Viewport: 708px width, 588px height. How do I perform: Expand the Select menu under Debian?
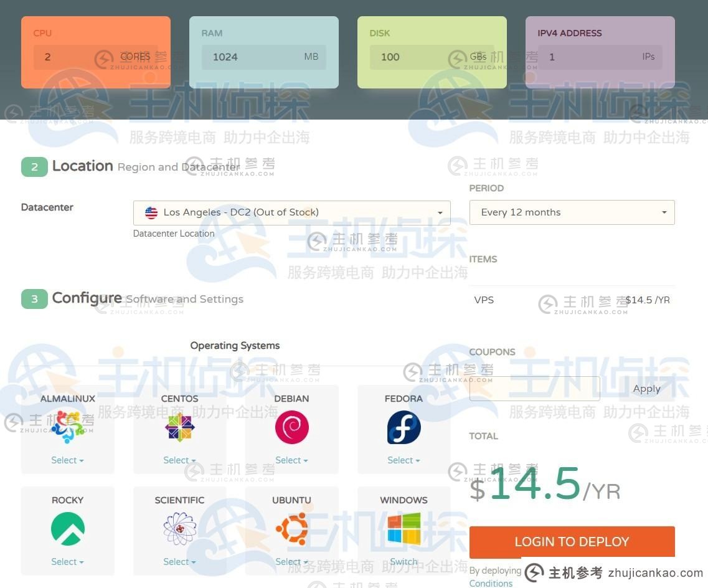point(291,460)
